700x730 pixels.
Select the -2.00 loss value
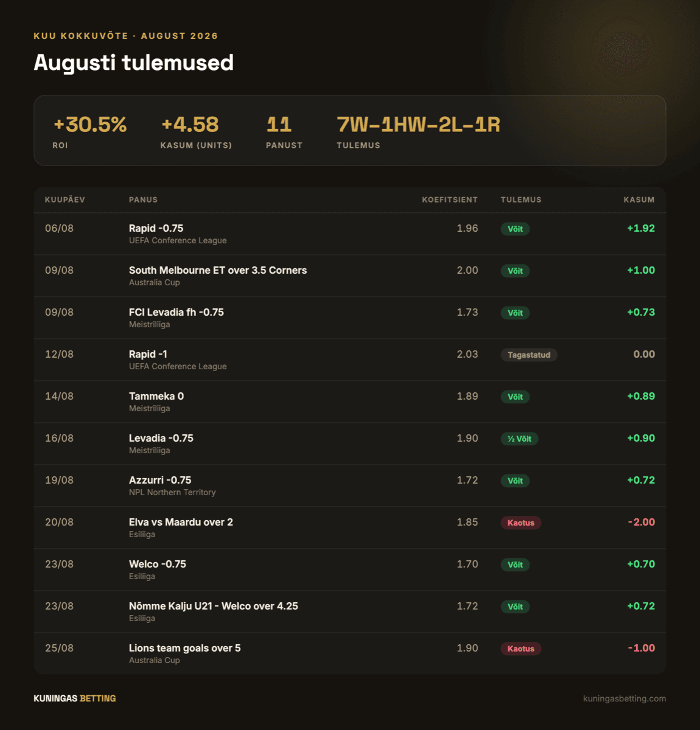(x=642, y=522)
